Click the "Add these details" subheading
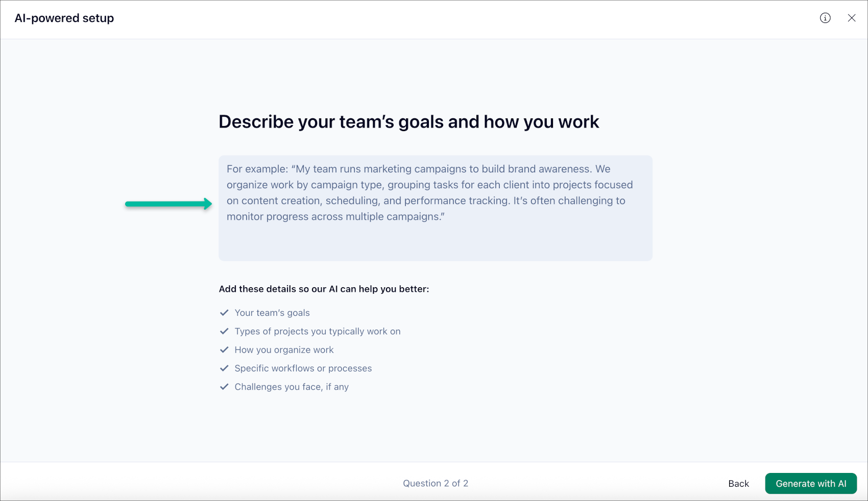 click(x=324, y=289)
